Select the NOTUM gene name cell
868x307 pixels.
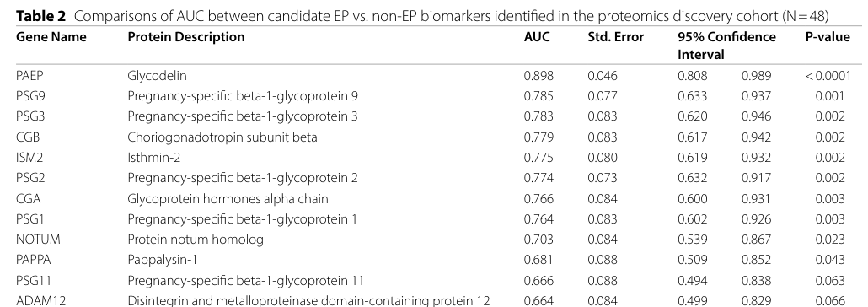point(38,240)
